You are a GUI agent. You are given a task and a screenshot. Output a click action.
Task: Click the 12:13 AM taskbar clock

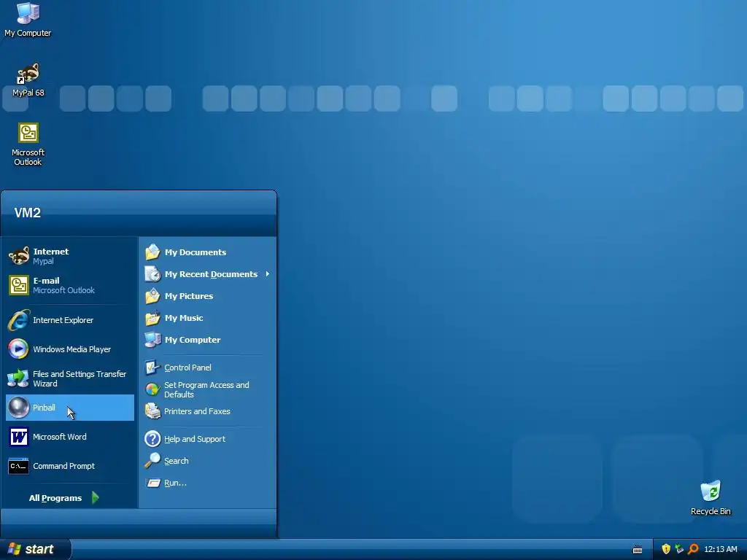(720, 549)
